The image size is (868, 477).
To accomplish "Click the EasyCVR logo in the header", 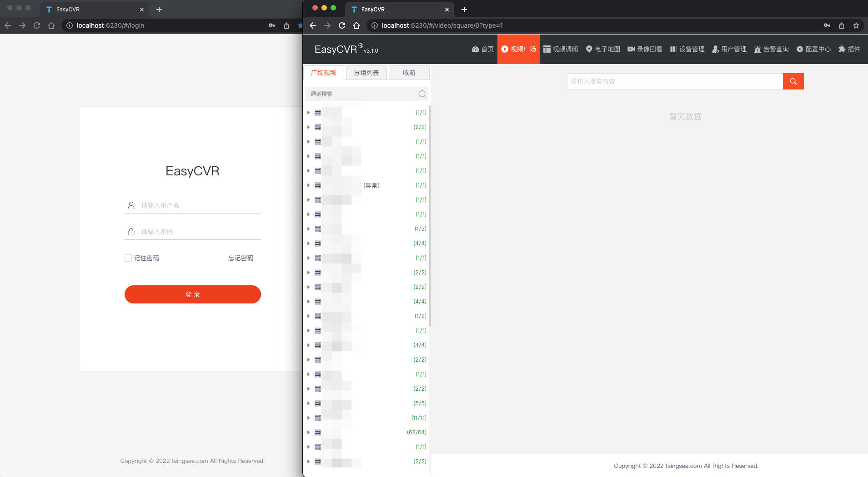I will (346, 49).
